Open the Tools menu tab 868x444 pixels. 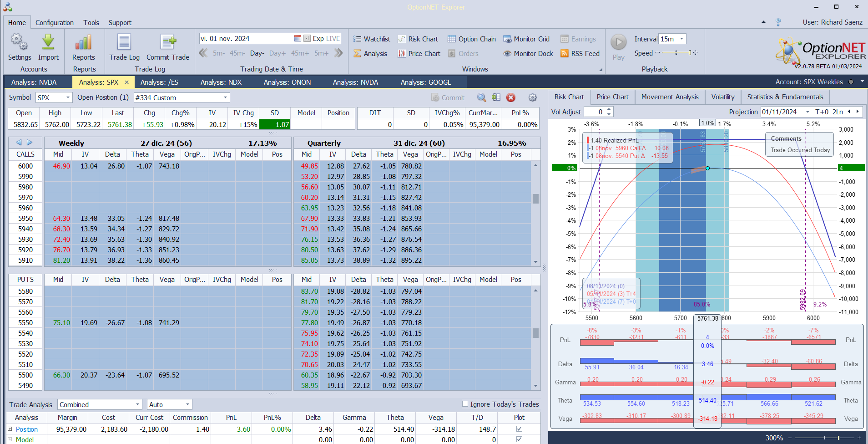(x=91, y=22)
